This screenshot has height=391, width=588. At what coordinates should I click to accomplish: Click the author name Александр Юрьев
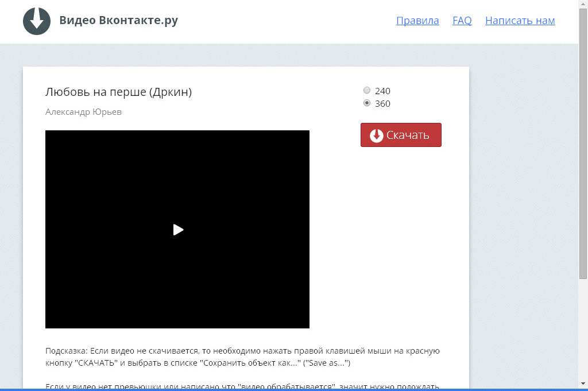click(x=83, y=112)
